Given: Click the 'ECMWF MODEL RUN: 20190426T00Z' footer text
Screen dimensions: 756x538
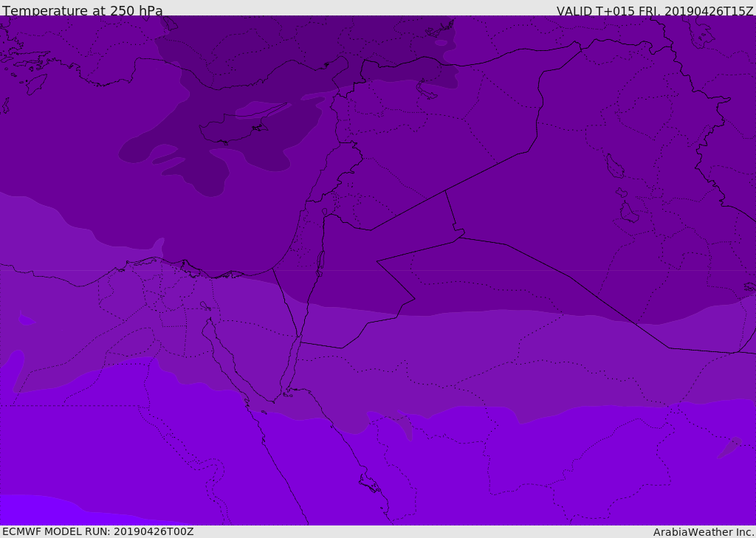Looking at the screenshot, I should 98,531.
